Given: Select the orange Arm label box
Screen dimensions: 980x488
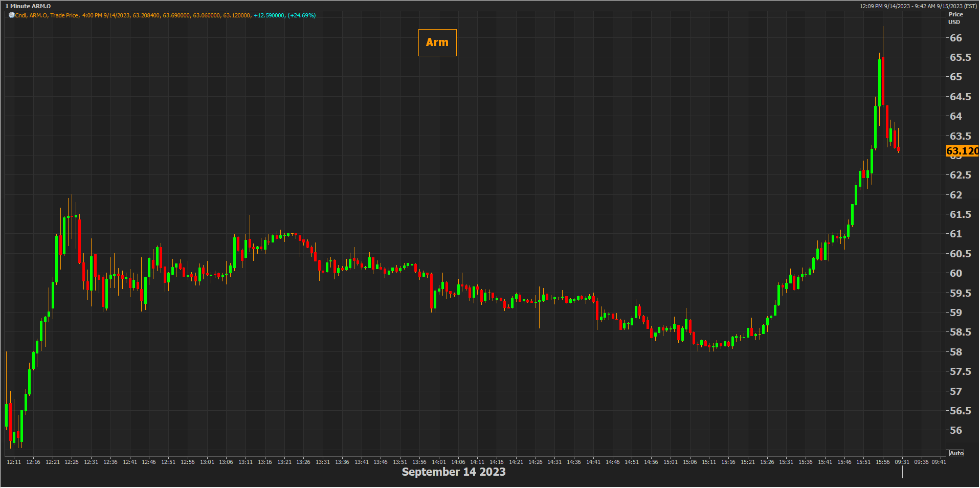Looking at the screenshot, I should pos(437,42).
